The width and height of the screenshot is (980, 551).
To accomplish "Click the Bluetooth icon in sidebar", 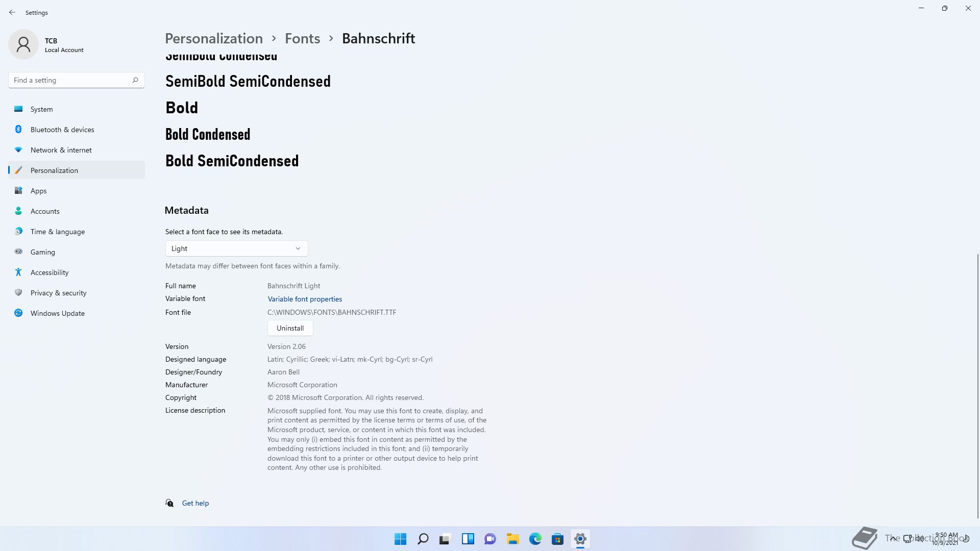I will (x=18, y=129).
